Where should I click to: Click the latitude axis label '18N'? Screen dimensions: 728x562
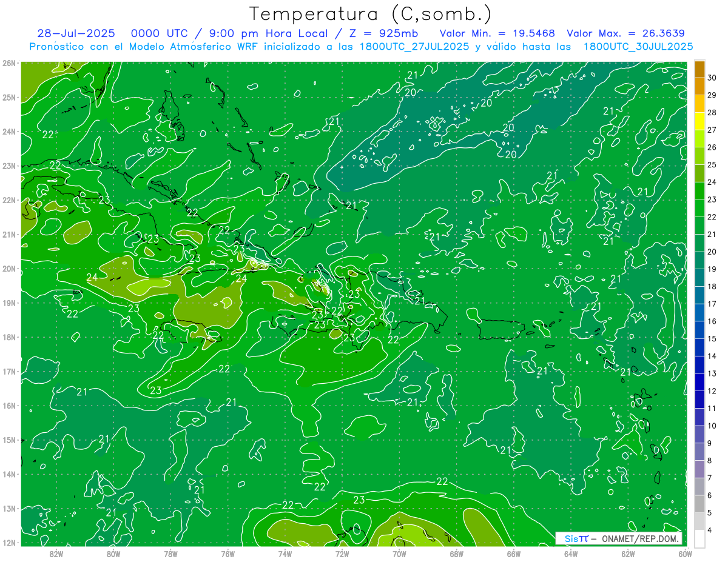pyautogui.click(x=9, y=337)
